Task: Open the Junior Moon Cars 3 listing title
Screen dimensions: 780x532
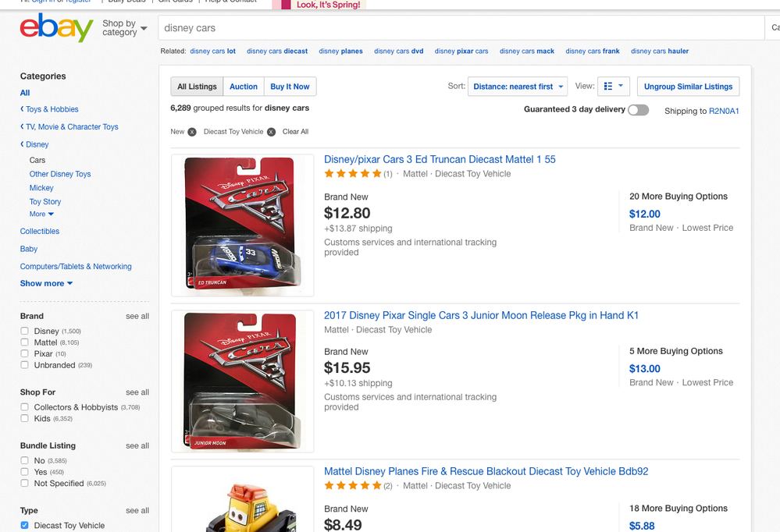Action: (481, 315)
